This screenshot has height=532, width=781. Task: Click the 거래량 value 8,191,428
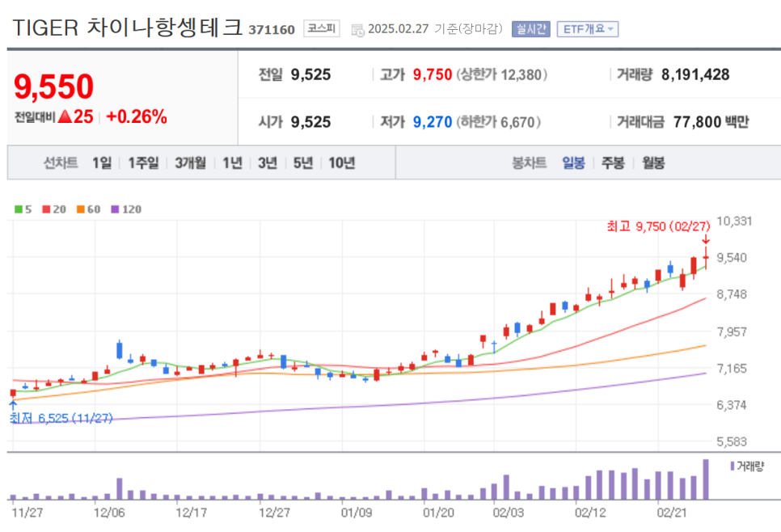click(x=695, y=74)
